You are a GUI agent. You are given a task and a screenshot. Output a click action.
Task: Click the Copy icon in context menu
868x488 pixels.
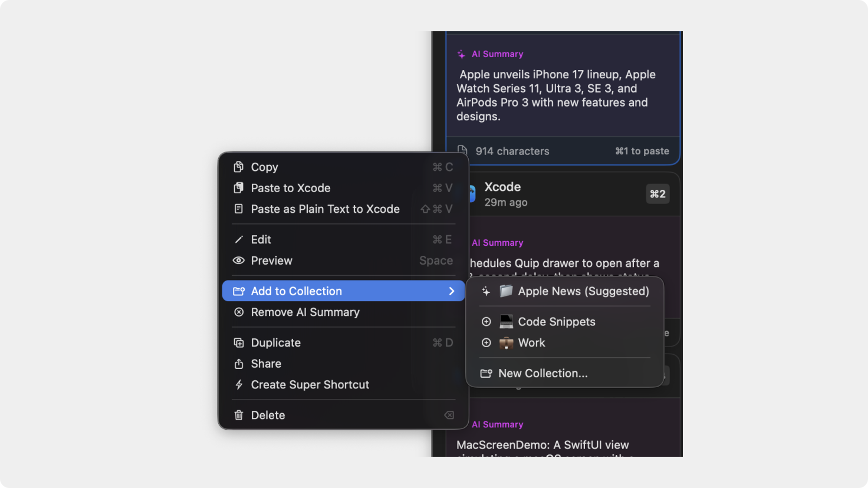pyautogui.click(x=239, y=167)
